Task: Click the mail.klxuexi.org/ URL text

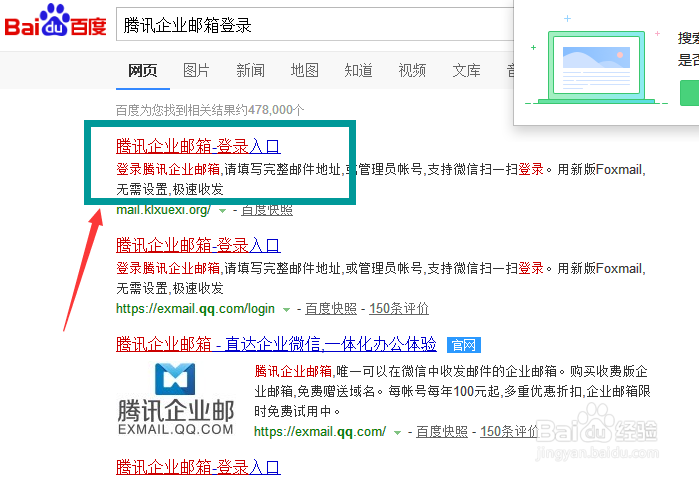Action: [163, 210]
